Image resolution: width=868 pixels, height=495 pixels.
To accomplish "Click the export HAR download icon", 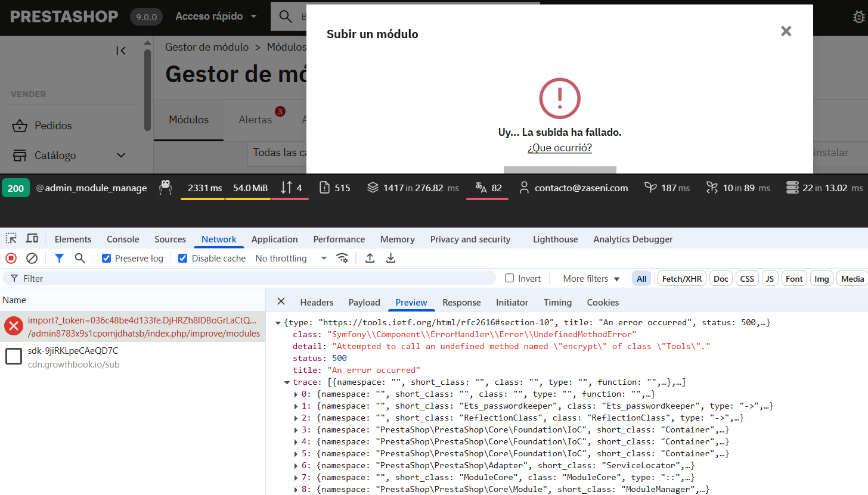I will coord(390,258).
